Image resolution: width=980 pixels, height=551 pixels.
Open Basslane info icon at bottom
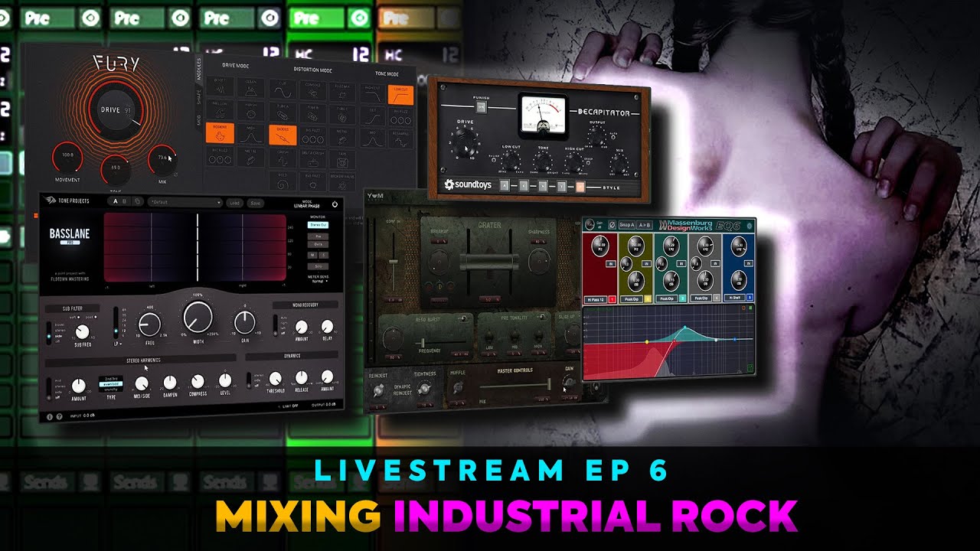[x=50, y=417]
